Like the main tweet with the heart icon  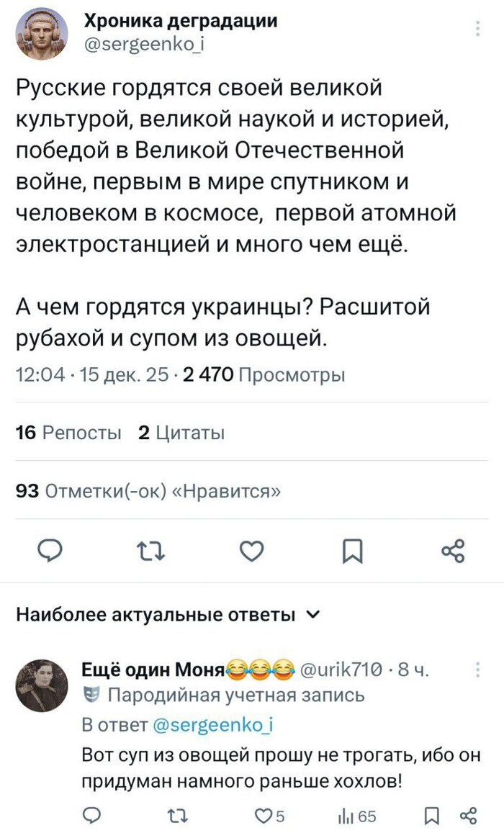[252, 551]
